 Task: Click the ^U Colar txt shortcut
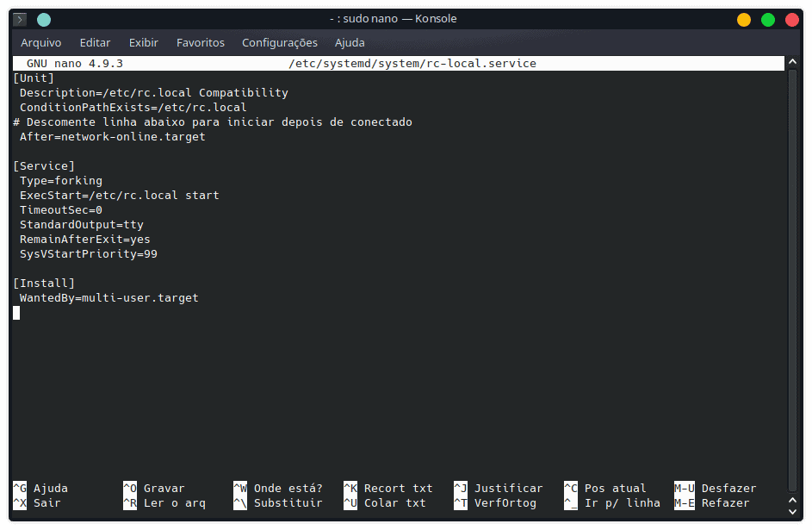pyautogui.click(x=385, y=502)
